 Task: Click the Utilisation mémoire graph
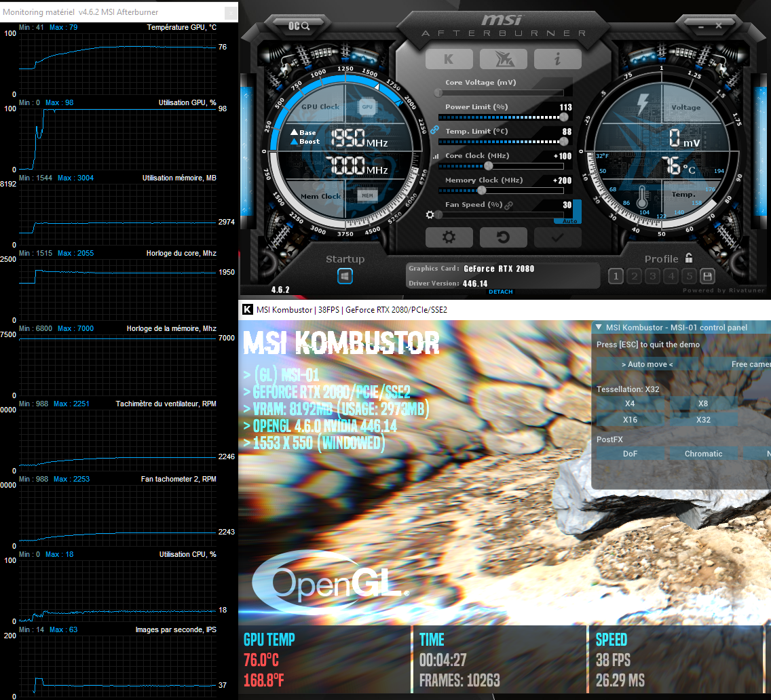click(x=117, y=214)
